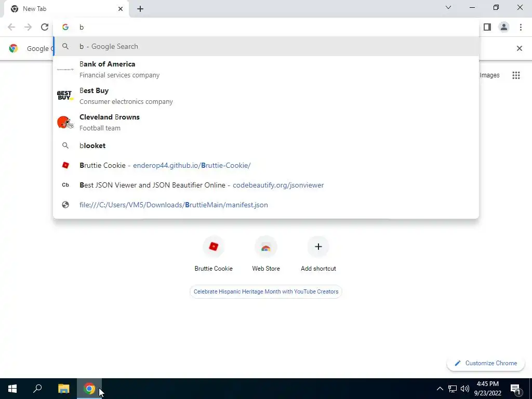Reload the page with the refresh icon
Viewport: 532px width, 399px height.
tap(45, 27)
